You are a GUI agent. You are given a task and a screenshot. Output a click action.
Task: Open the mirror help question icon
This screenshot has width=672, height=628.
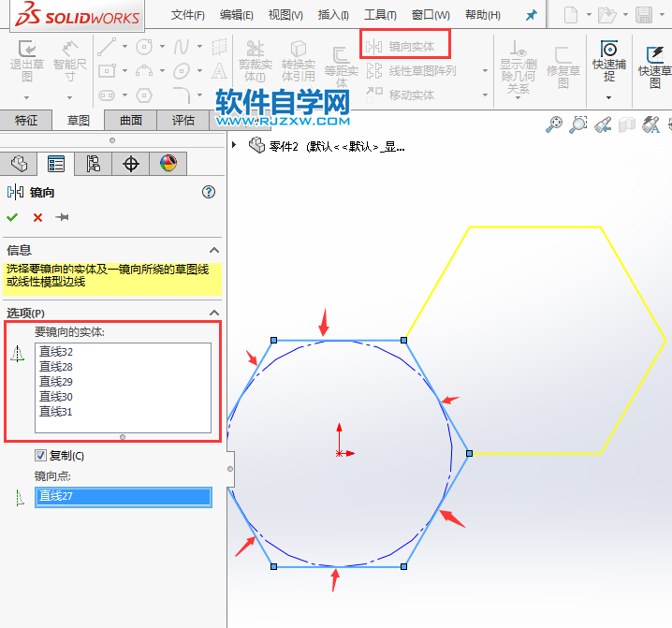(x=209, y=192)
